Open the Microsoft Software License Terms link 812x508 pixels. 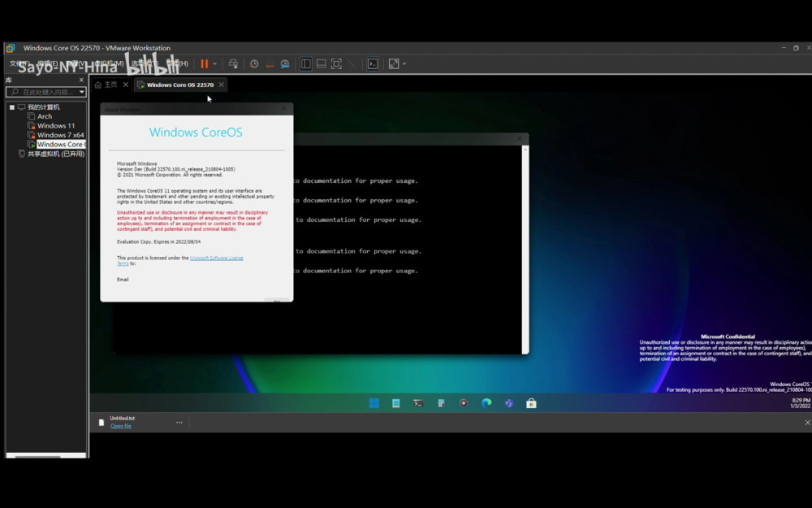click(216, 258)
